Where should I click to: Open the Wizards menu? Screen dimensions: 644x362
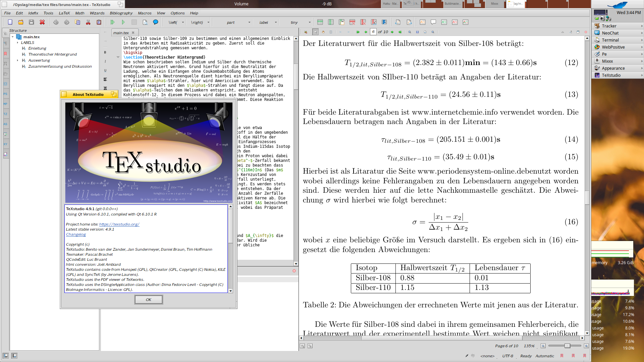coord(97,13)
